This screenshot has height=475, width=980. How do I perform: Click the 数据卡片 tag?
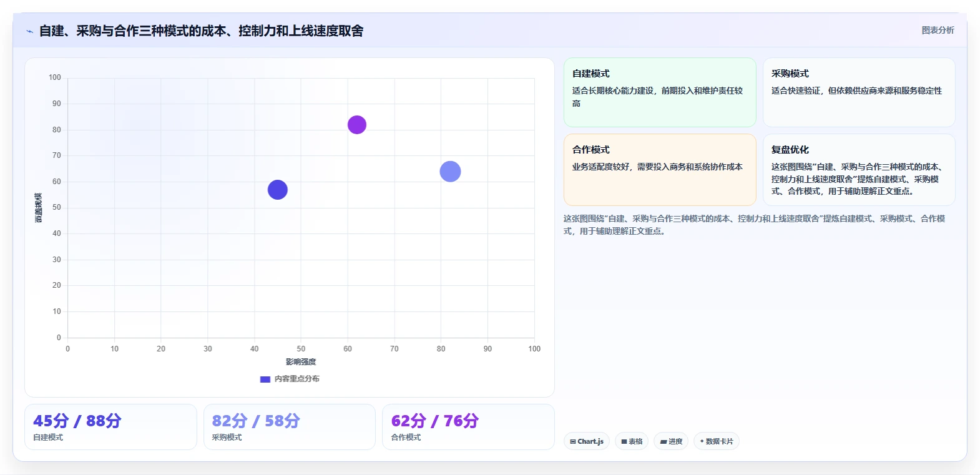(x=717, y=441)
